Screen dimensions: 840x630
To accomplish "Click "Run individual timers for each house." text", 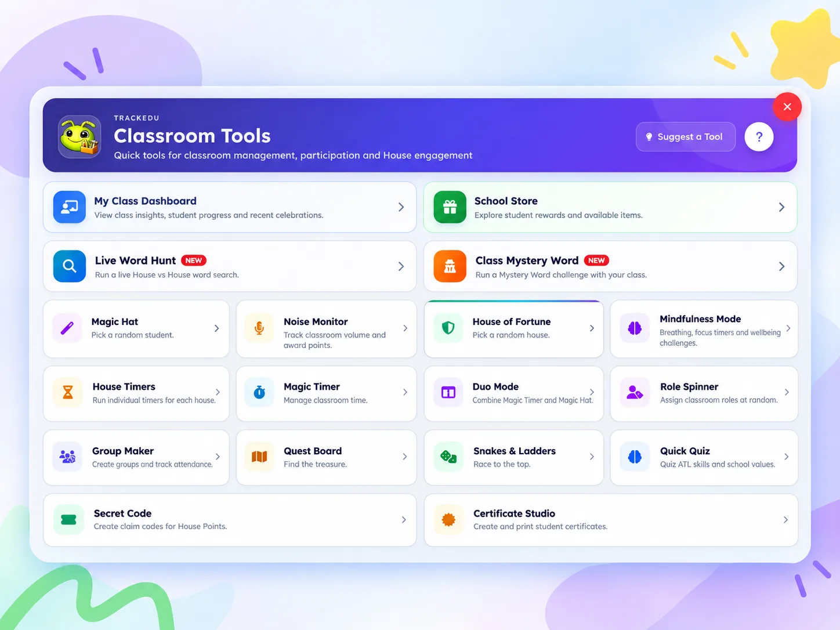I will tap(154, 400).
